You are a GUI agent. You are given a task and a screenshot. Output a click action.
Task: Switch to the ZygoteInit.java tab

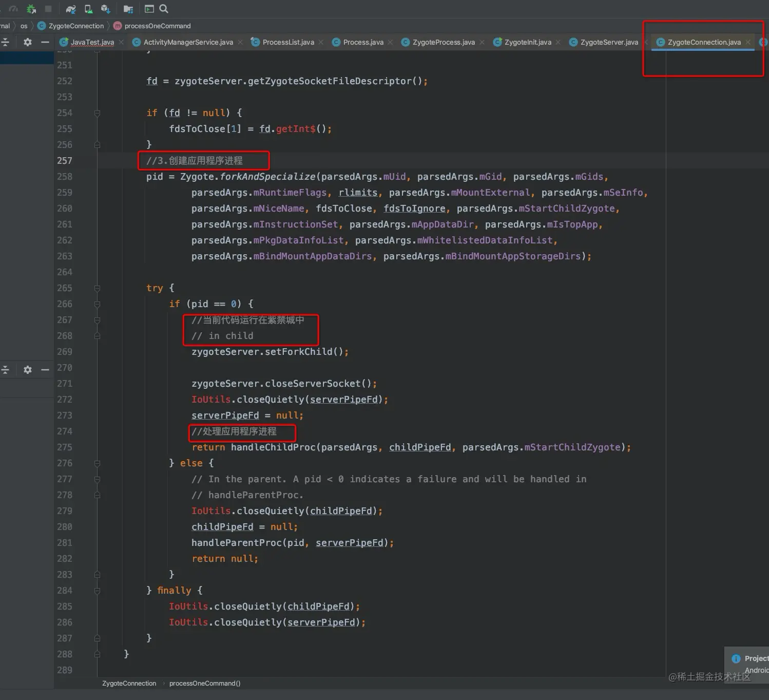coord(528,42)
